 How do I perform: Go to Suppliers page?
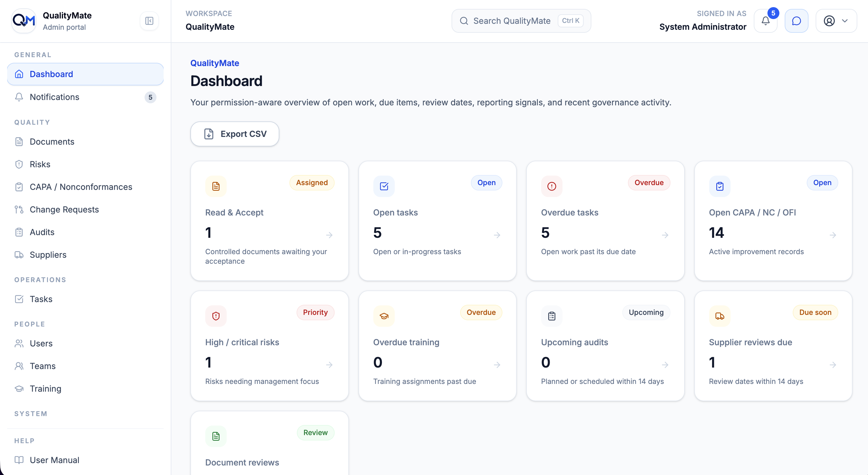[x=85, y=254]
